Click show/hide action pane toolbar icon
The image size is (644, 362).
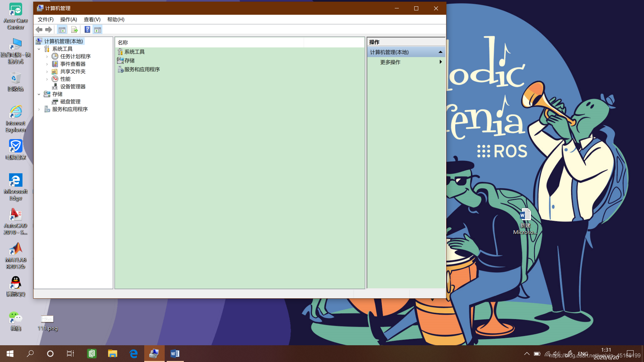pyautogui.click(x=98, y=30)
